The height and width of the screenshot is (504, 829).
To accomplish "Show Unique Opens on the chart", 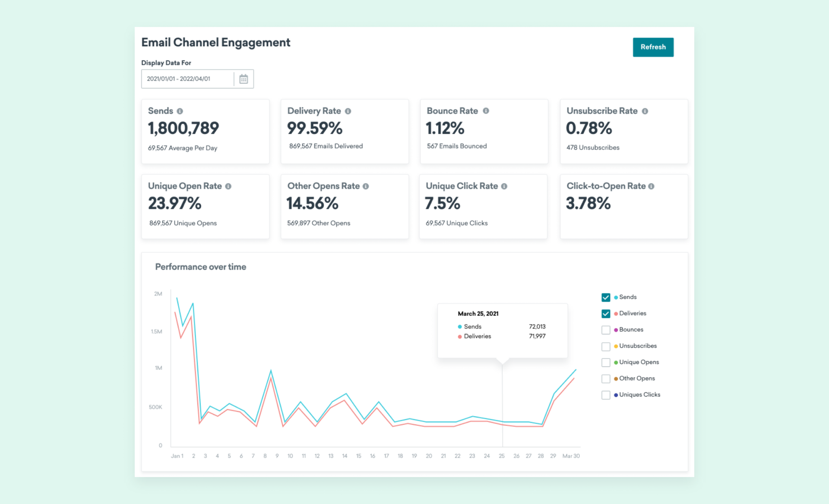I will 606,362.
